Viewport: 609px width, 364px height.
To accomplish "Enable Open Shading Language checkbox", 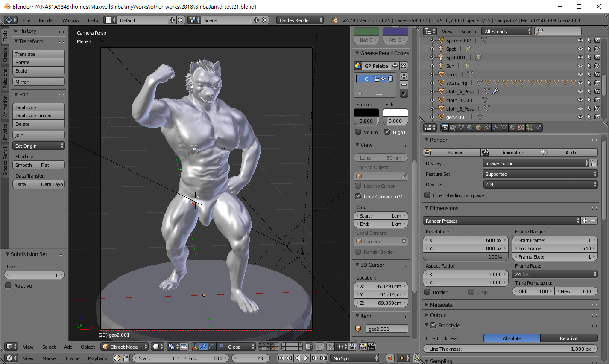I will tap(427, 195).
